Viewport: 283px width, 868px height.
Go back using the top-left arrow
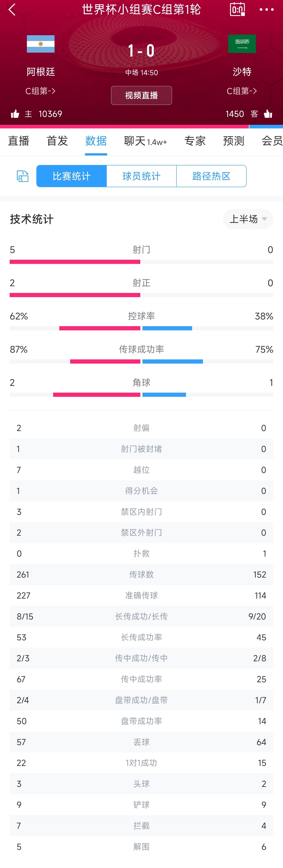click(x=12, y=10)
